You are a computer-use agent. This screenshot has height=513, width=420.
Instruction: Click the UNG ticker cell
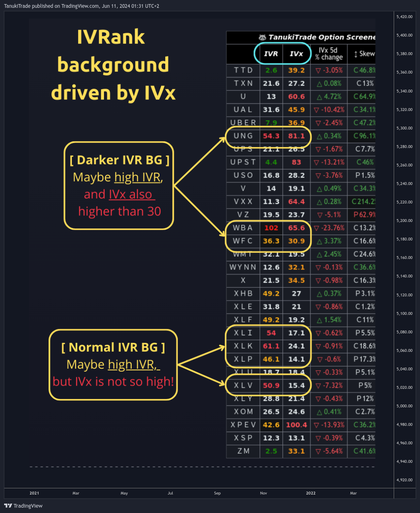(243, 136)
